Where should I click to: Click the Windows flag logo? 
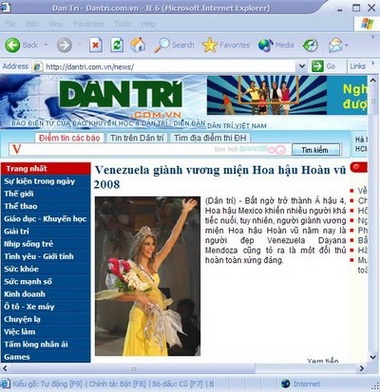click(x=367, y=24)
